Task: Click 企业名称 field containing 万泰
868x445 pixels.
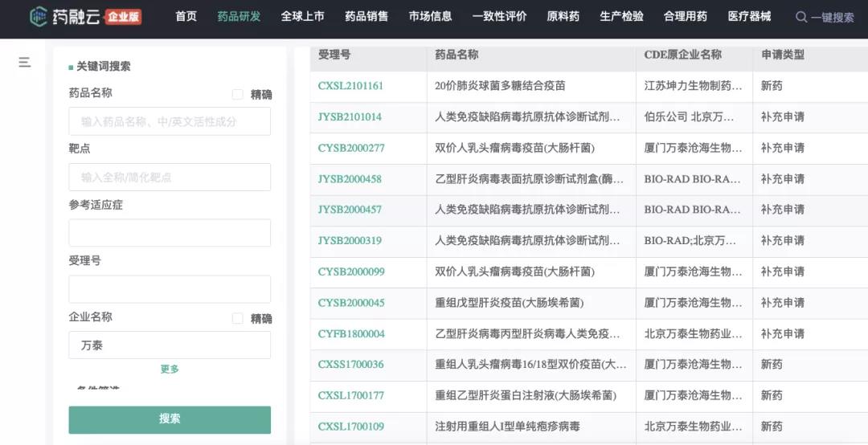Action: 170,345
